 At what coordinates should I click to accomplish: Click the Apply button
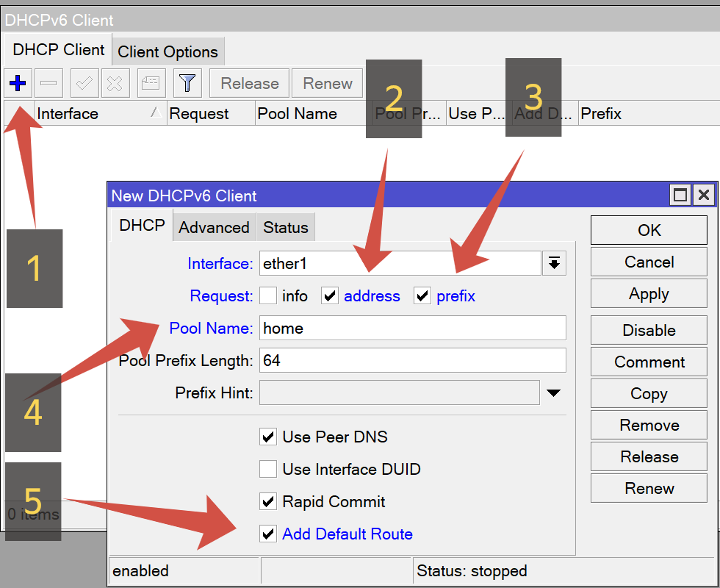649,293
